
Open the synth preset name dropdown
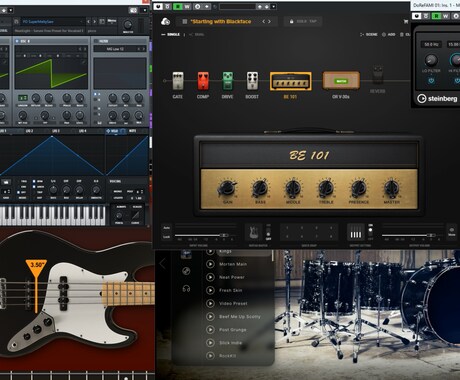point(52,22)
